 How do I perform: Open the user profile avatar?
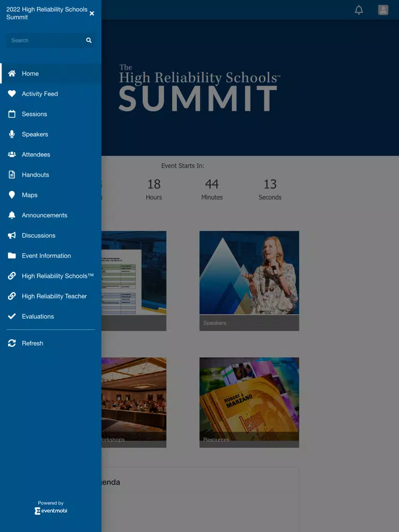coord(384,10)
